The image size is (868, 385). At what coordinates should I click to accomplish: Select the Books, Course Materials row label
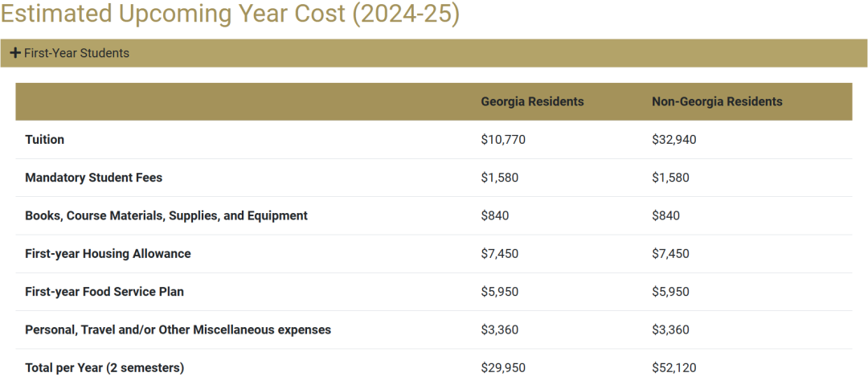click(x=166, y=215)
